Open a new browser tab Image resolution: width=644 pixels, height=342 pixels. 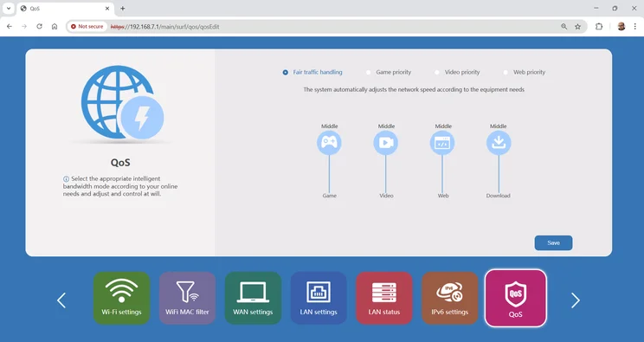pos(122,8)
